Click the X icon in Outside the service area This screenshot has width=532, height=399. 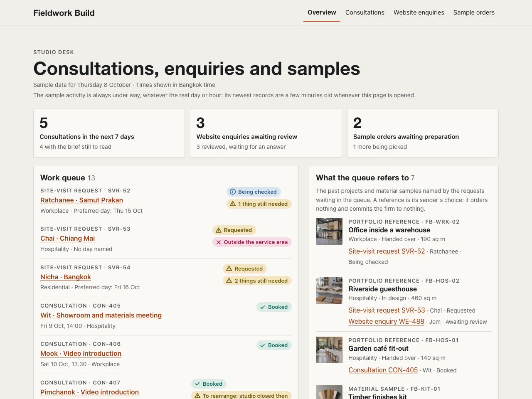coord(219,242)
